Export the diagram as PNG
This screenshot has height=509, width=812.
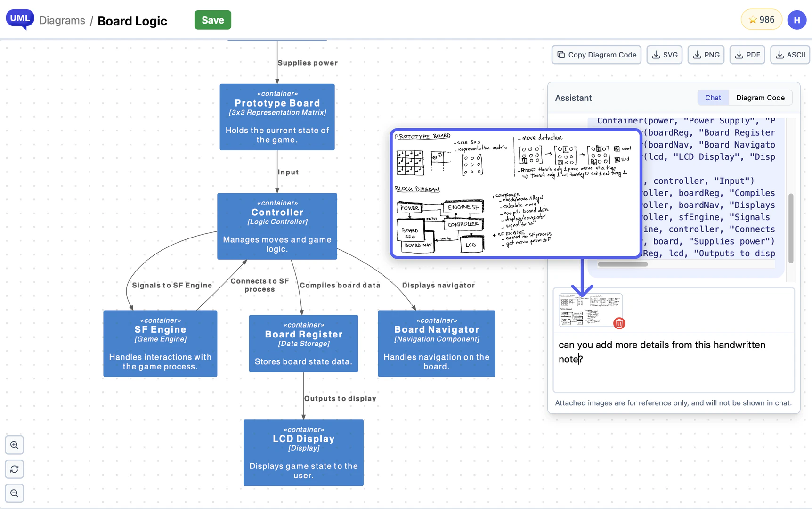point(706,55)
